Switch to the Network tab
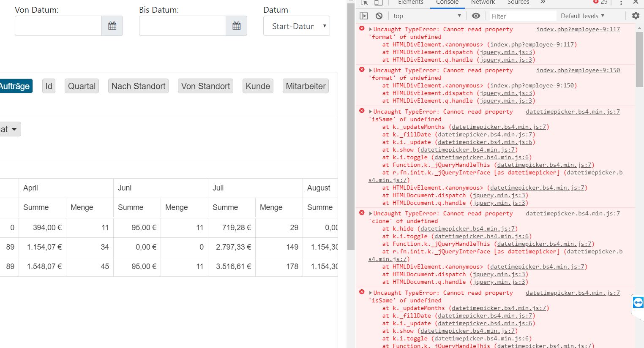The height and width of the screenshot is (348, 644). (x=483, y=2)
